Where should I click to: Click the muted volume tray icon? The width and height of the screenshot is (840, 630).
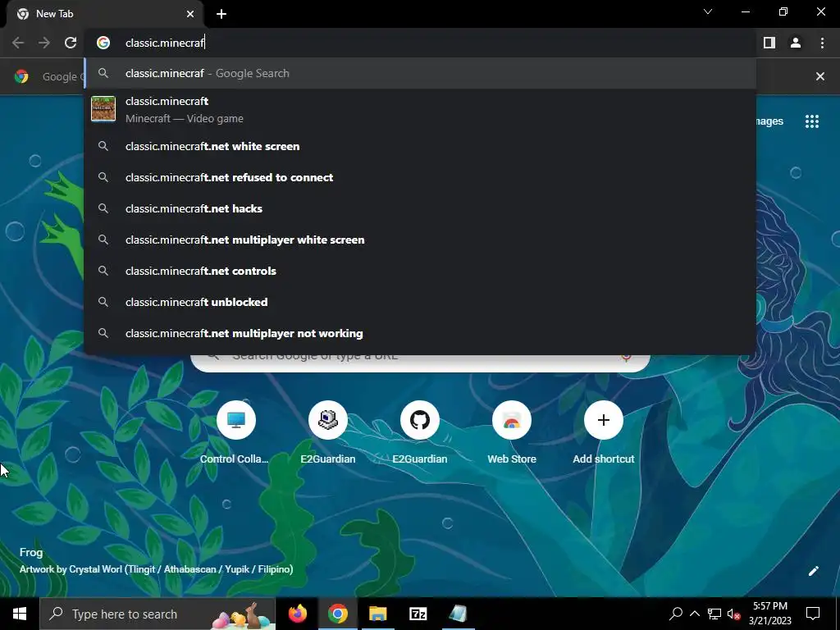coord(733,614)
